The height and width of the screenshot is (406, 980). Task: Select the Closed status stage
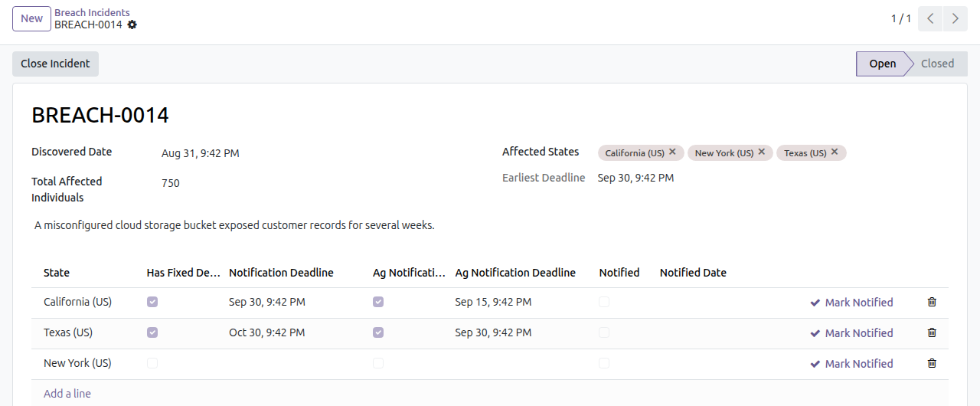pos(937,64)
